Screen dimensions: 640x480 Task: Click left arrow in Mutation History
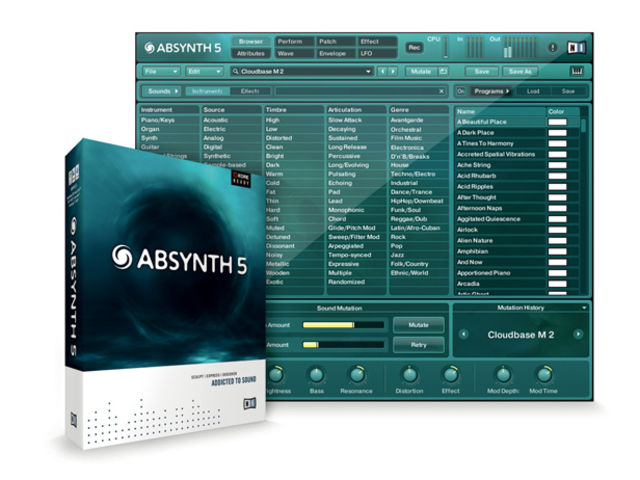[x=464, y=334]
